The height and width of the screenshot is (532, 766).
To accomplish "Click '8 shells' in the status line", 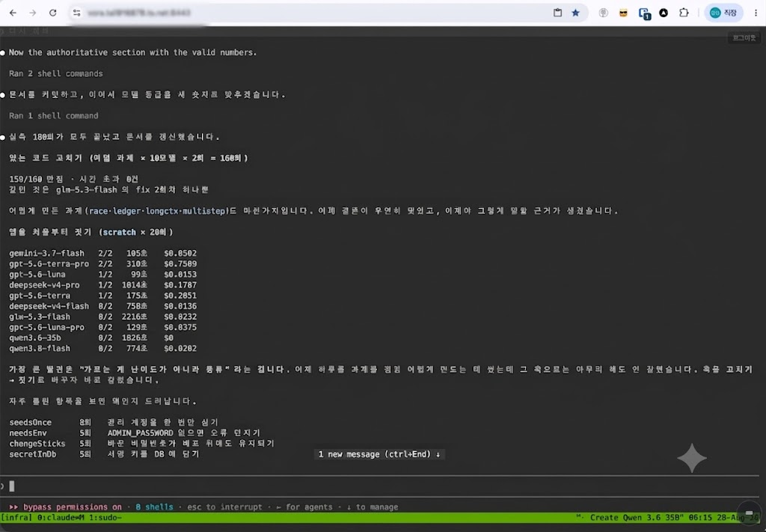I will 154,507.
